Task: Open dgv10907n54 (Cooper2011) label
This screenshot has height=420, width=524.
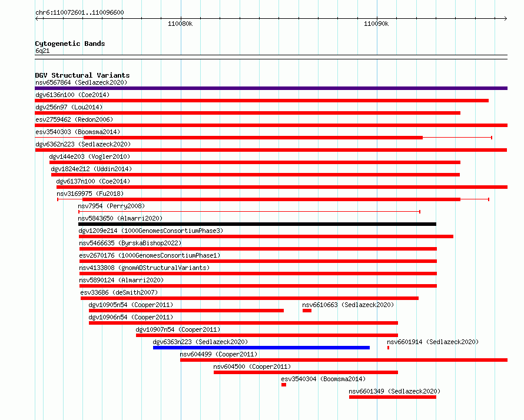Action: tap(178, 329)
